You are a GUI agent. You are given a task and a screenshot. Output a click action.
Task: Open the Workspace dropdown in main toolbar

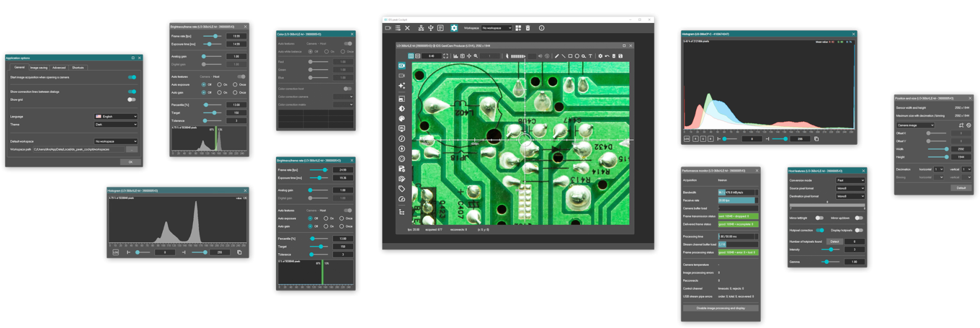pyautogui.click(x=497, y=28)
